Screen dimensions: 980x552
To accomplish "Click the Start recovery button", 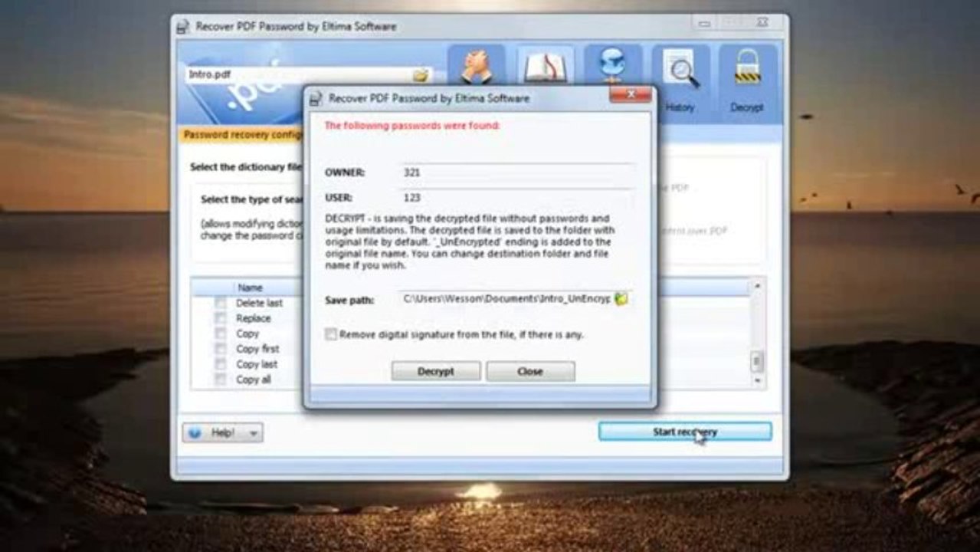I will click(685, 432).
